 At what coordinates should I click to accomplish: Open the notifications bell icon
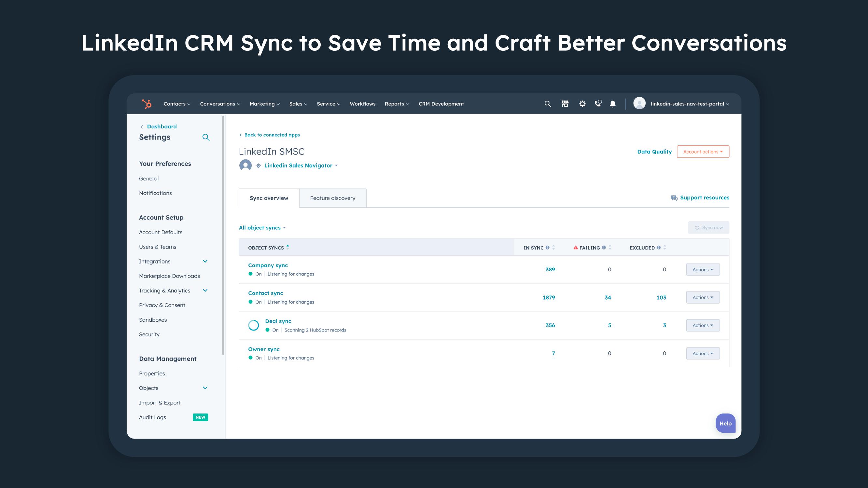click(x=613, y=104)
